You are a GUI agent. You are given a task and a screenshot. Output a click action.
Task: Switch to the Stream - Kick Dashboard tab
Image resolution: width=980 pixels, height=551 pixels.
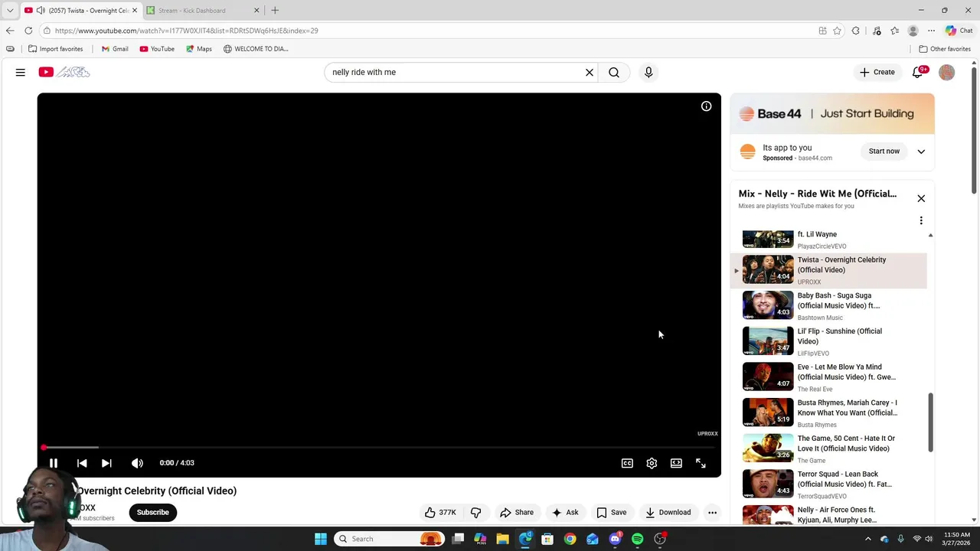pyautogui.click(x=203, y=11)
